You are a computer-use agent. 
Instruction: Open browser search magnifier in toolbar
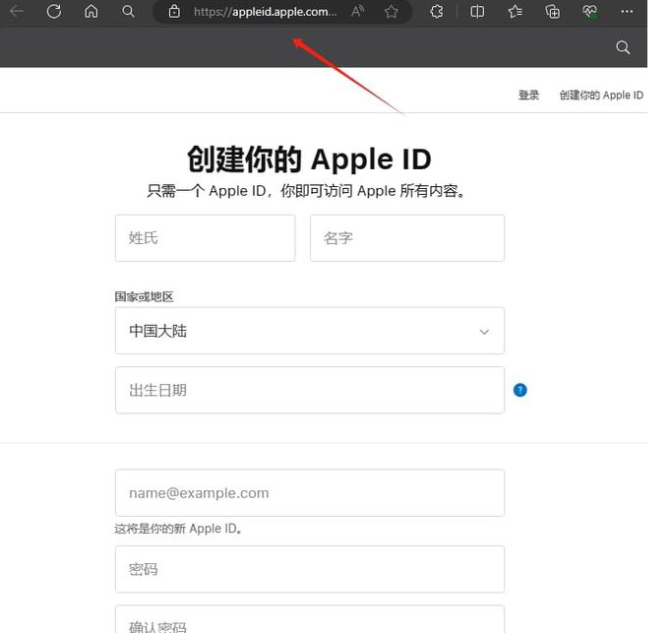click(128, 11)
